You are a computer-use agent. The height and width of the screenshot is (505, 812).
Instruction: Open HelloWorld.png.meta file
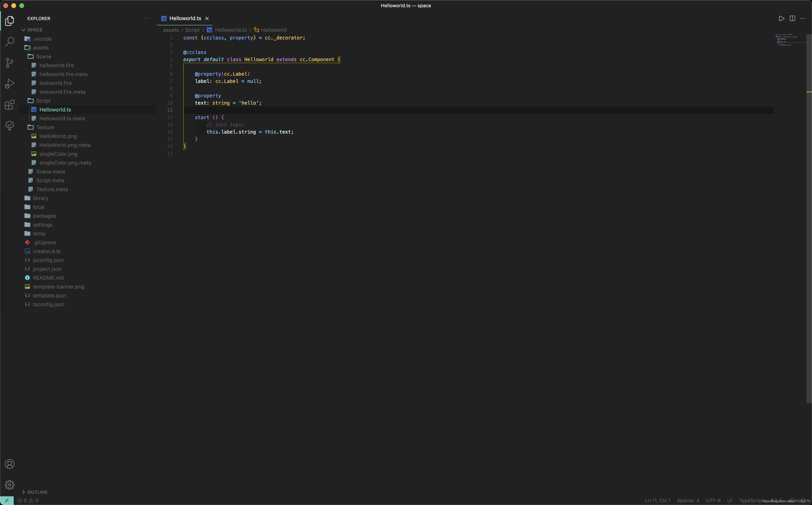[65, 145]
